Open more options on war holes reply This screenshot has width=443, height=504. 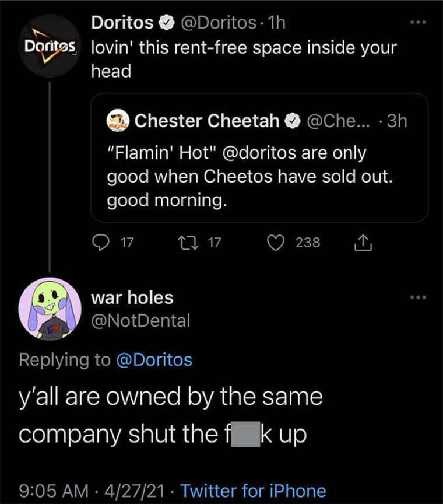[418, 297]
